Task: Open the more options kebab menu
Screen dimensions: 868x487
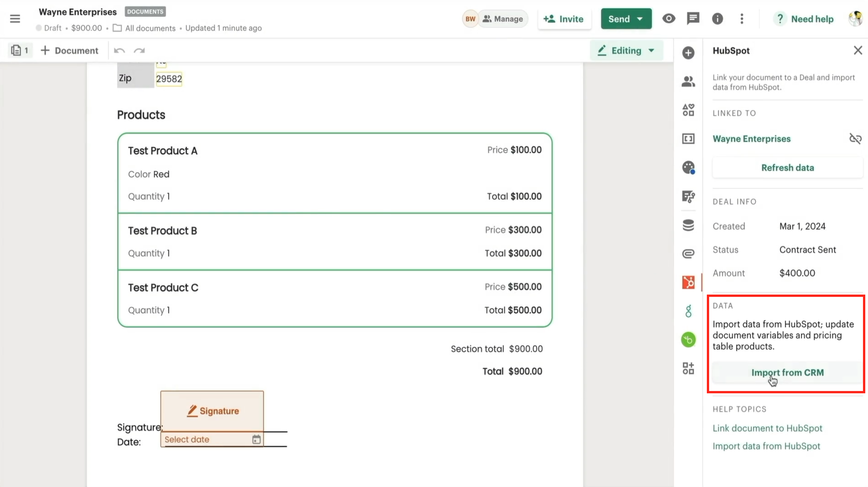Action: (742, 19)
